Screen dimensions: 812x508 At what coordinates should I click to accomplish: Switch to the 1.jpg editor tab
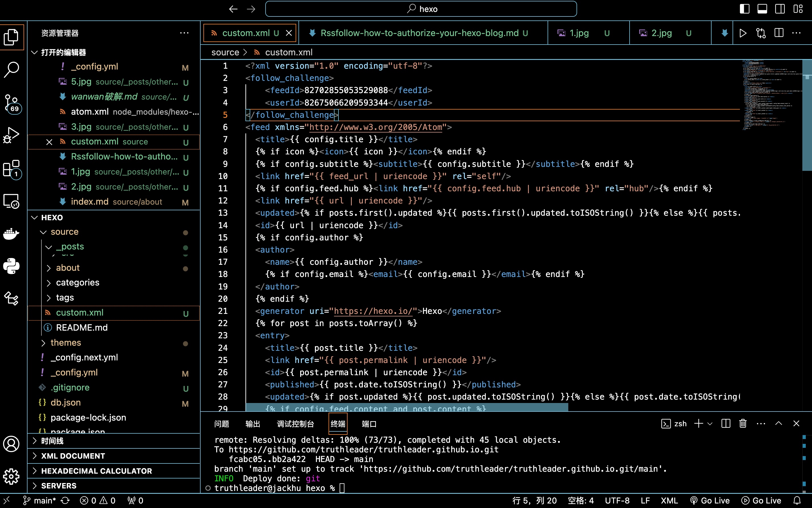click(x=579, y=33)
